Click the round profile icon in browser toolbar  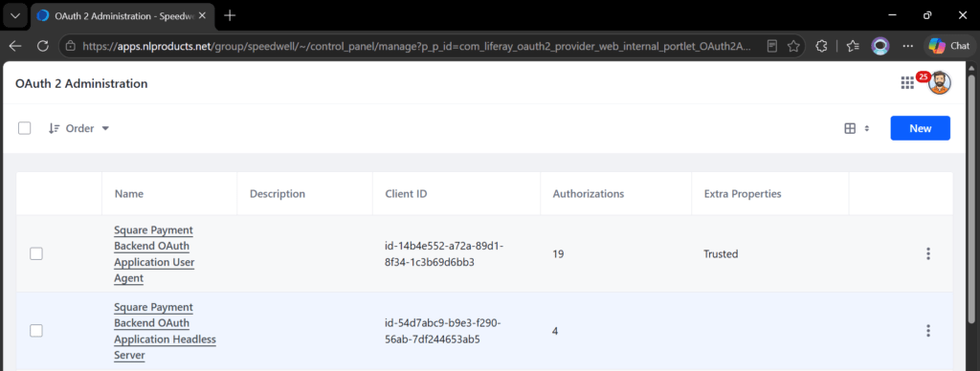pyautogui.click(x=880, y=46)
